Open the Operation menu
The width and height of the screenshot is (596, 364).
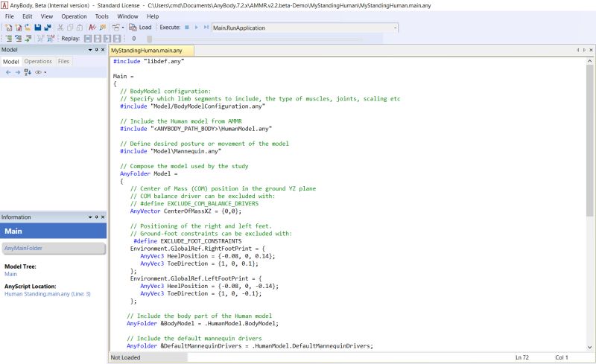(x=74, y=16)
